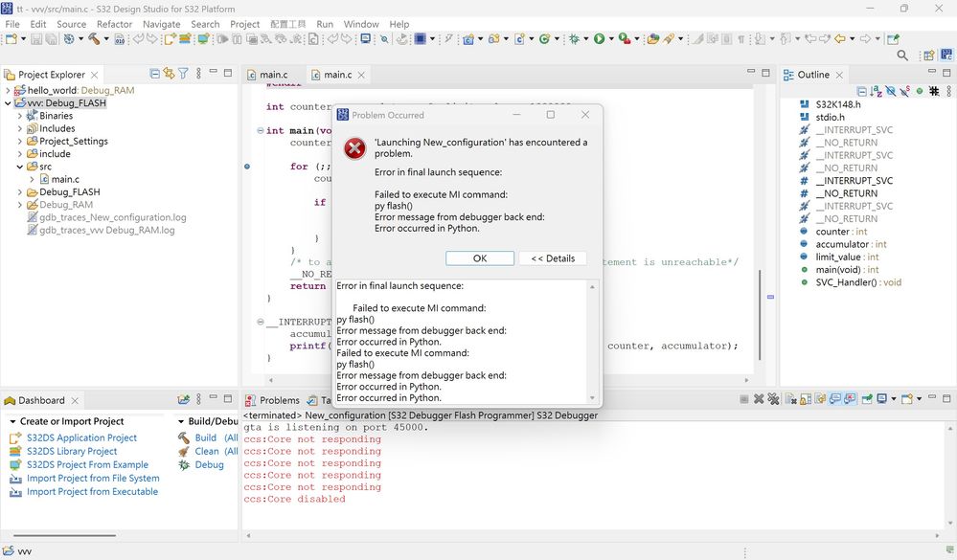Click the error details scrollbar down arrow
The image size is (957, 560).
tap(592, 399)
